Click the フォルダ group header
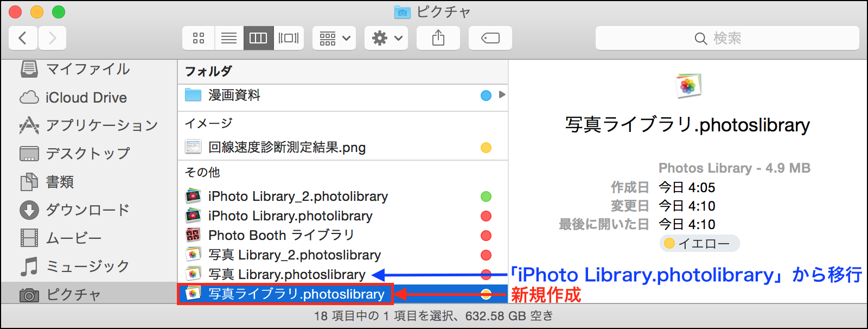This screenshot has height=329, width=868. pyautogui.click(x=208, y=72)
